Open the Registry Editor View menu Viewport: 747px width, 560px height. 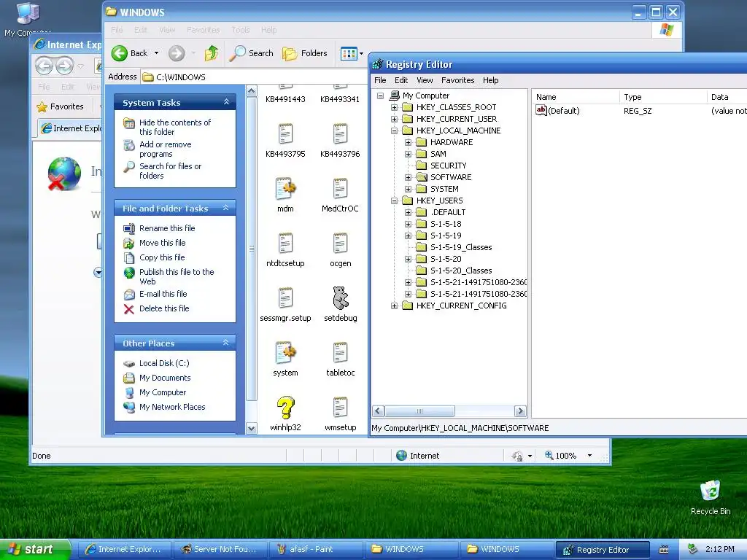[x=425, y=80]
